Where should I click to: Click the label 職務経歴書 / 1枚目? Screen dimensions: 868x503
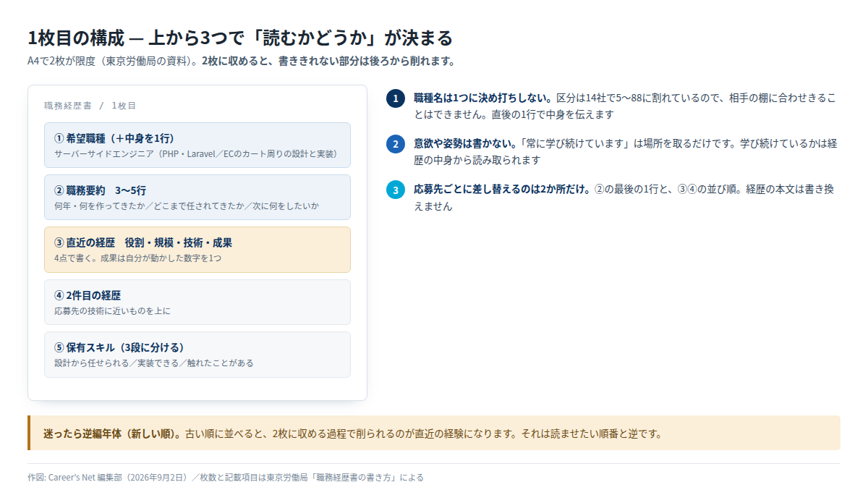click(x=90, y=106)
